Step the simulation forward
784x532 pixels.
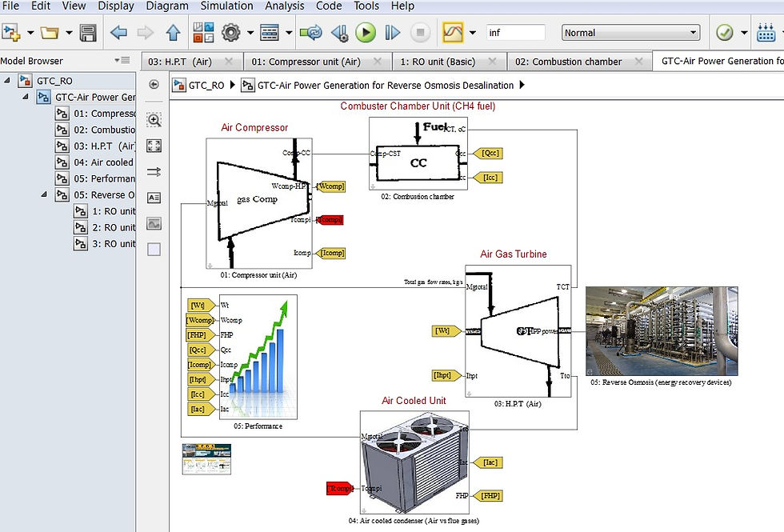[x=393, y=33]
